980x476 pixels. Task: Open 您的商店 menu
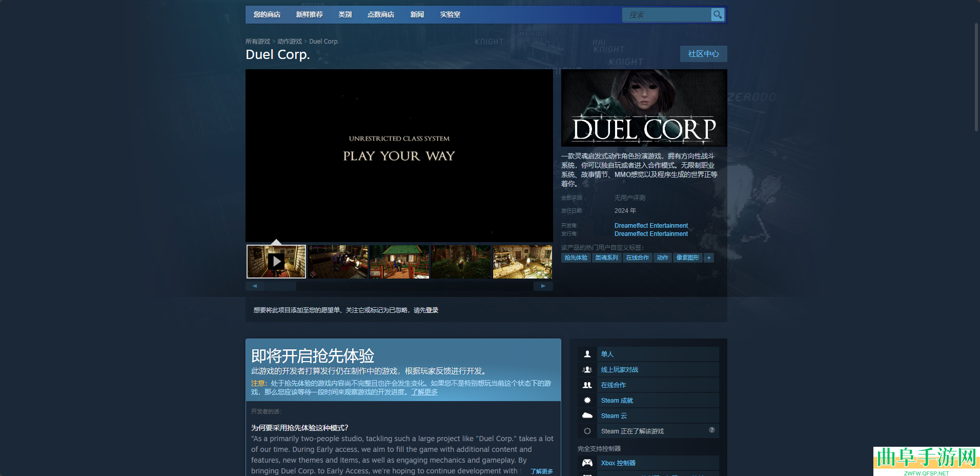click(267, 14)
